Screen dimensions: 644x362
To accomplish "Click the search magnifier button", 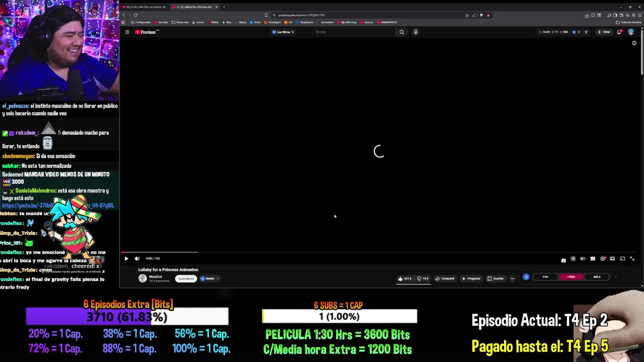I will (x=401, y=32).
